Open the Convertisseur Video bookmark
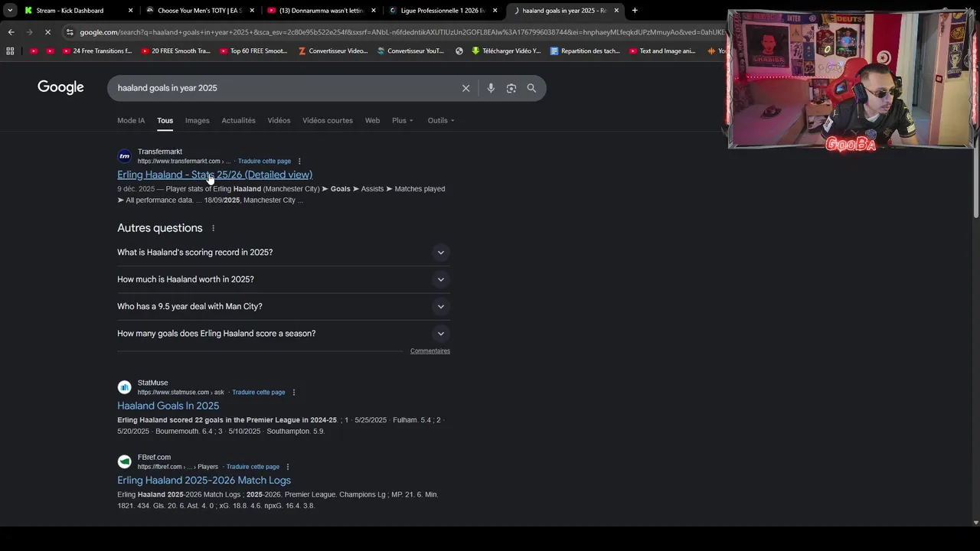The height and width of the screenshot is (551, 980). pyautogui.click(x=333, y=51)
